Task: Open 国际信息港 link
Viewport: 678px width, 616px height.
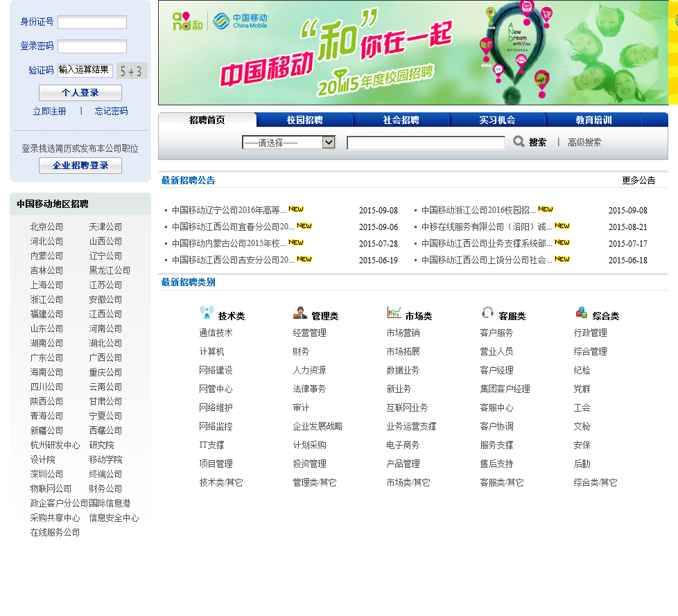Action: (110, 503)
